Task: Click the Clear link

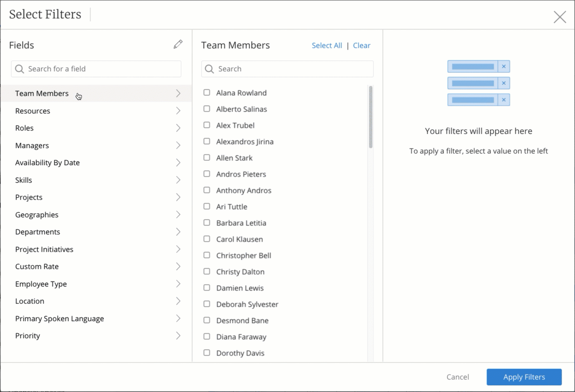Action: click(361, 45)
